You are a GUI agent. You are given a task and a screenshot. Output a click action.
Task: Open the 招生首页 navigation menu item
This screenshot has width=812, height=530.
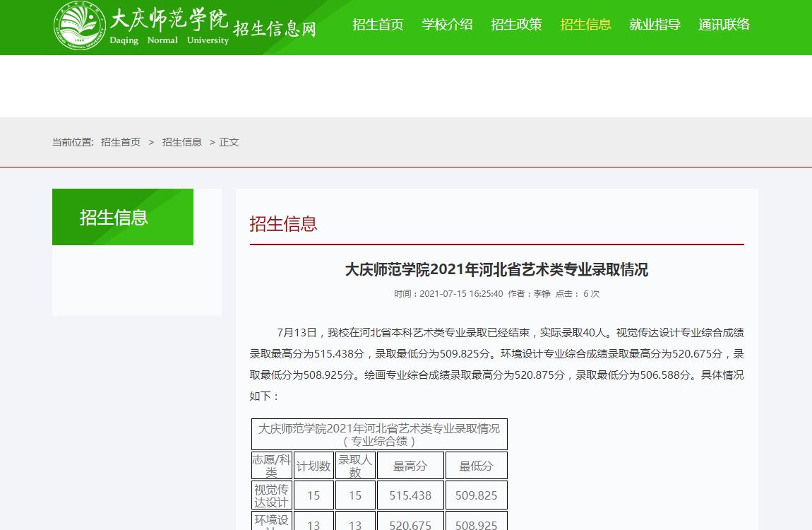click(x=378, y=24)
